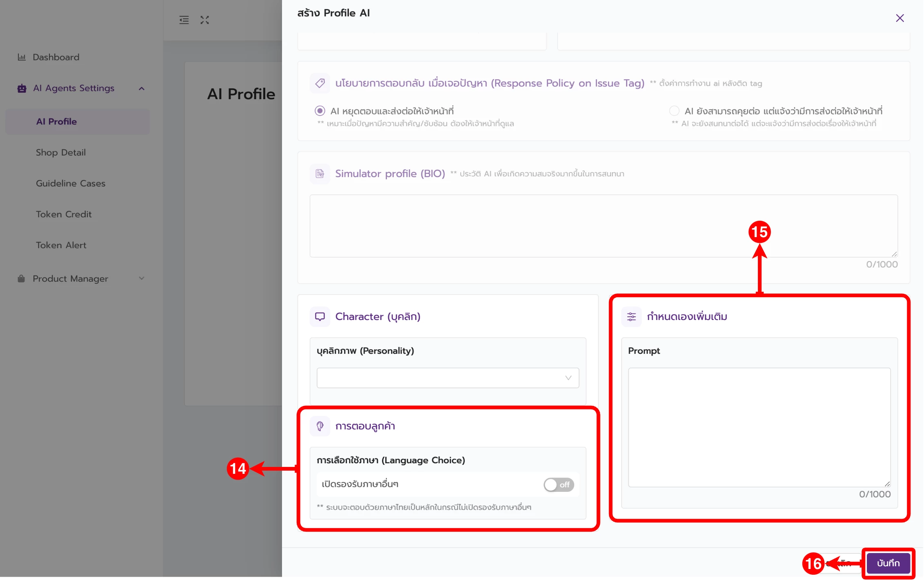Close the Create Profile AI panel
The width and height of the screenshot is (924, 580).
900,18
